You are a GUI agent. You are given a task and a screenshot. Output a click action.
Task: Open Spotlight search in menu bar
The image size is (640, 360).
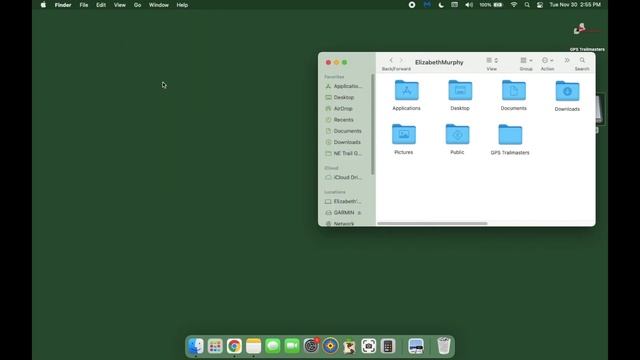527,5
